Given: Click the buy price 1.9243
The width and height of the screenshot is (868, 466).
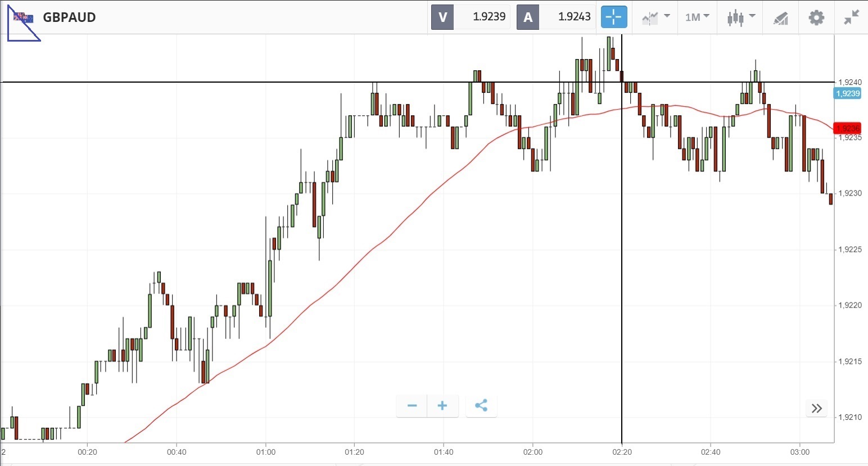Looking at the screenshot, I should [x=574, y=17].
